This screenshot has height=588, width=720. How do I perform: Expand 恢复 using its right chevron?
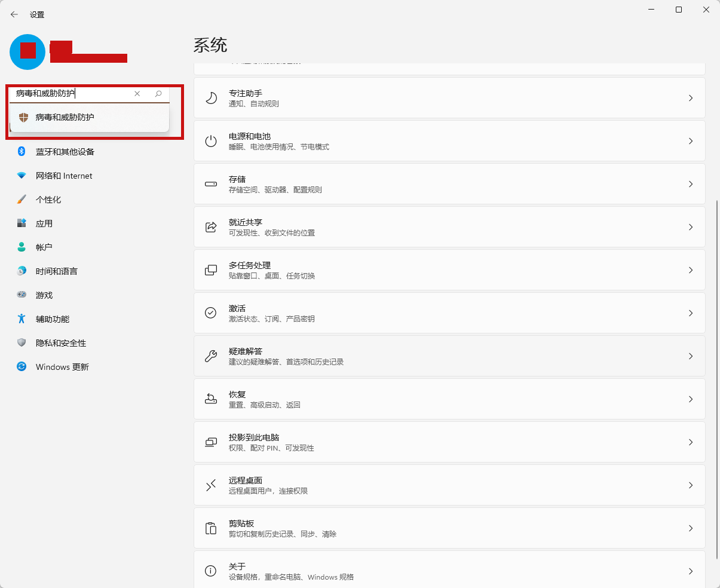pos(691,399)
